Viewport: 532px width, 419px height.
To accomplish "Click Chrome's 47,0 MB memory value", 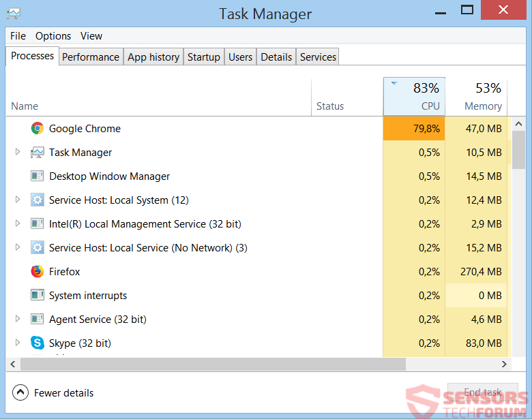I will click(x=484, y=129).
